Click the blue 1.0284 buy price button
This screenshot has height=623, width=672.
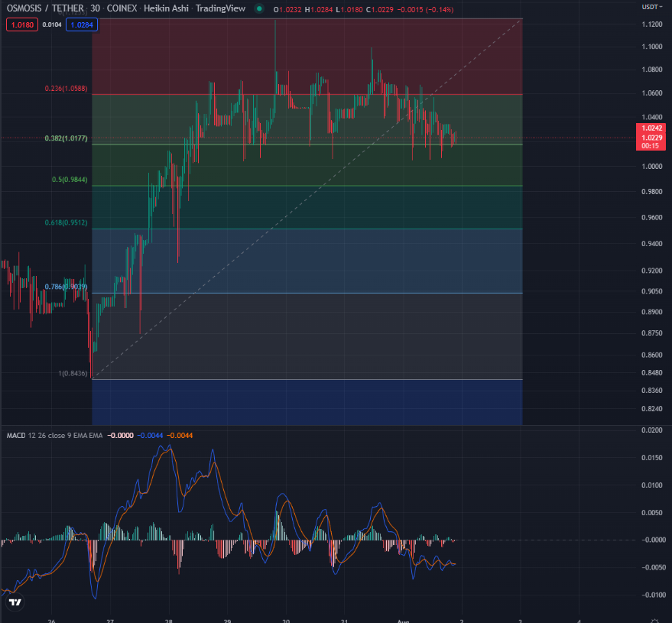pyautogui.click(x=82, y=25)
